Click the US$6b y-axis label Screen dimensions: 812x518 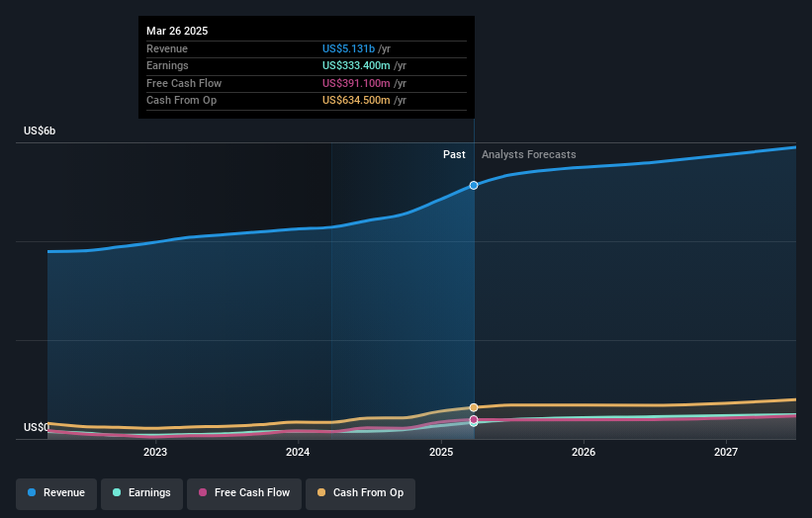(40, 130)
